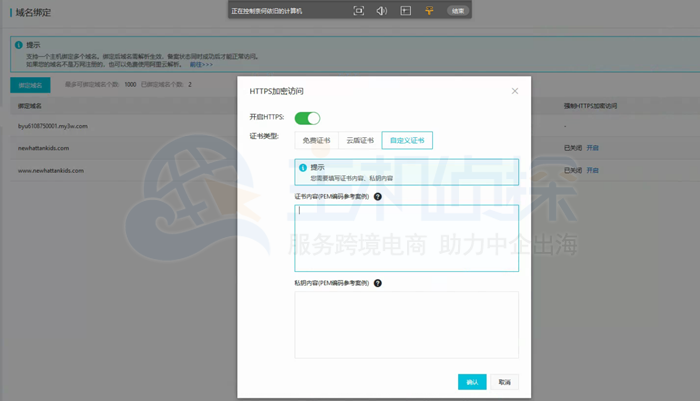The image size is (700, 401).
Task: Focus the 私钥内容 private key text area
Action: point(406,325)
